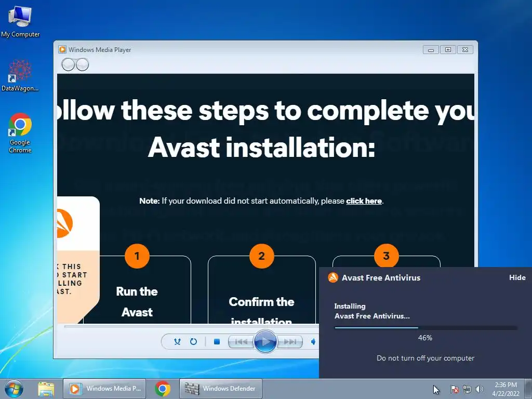Click the forward navigation button in Media Player
The width and height of the screenshot is (532, 399).
(82, 64)
